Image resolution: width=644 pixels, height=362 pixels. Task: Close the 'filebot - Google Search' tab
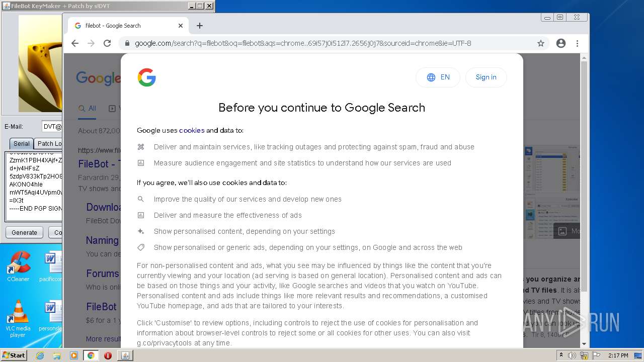(x=181, y=26)
